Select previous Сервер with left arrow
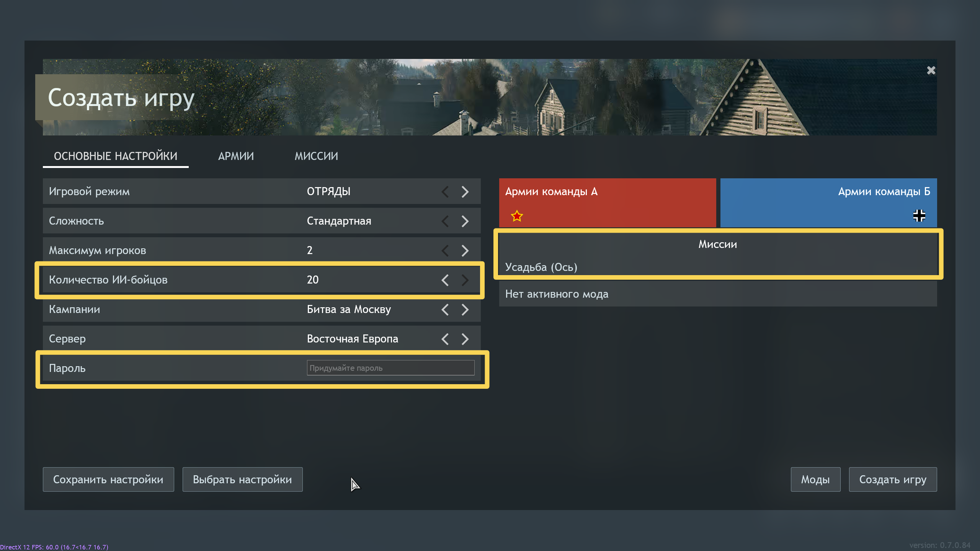Viewport: 980px width, 551px height. click(x=445, y=339)
